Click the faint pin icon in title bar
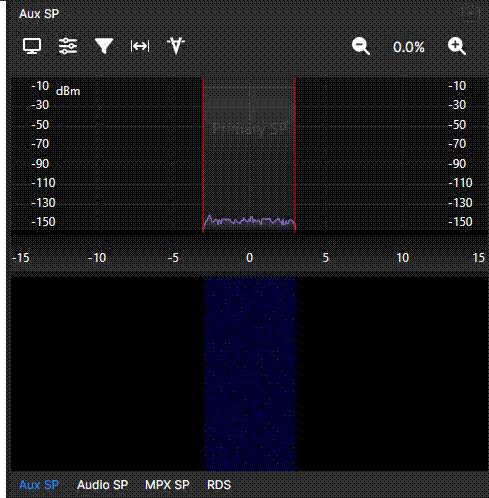 pos(472,14)
